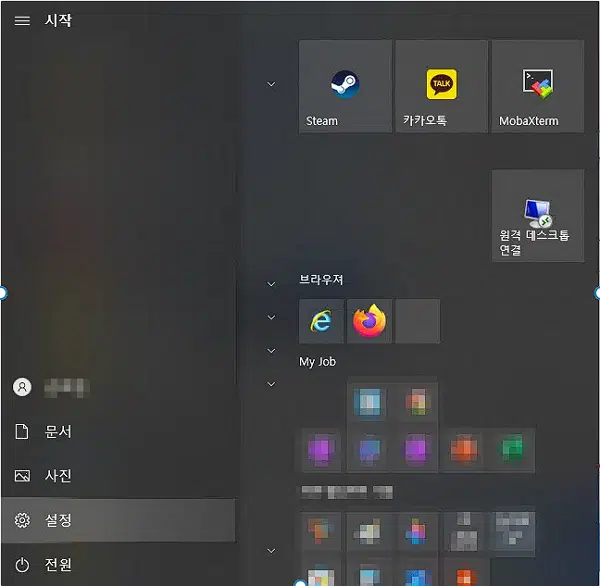Select the My Job group title

317,362
